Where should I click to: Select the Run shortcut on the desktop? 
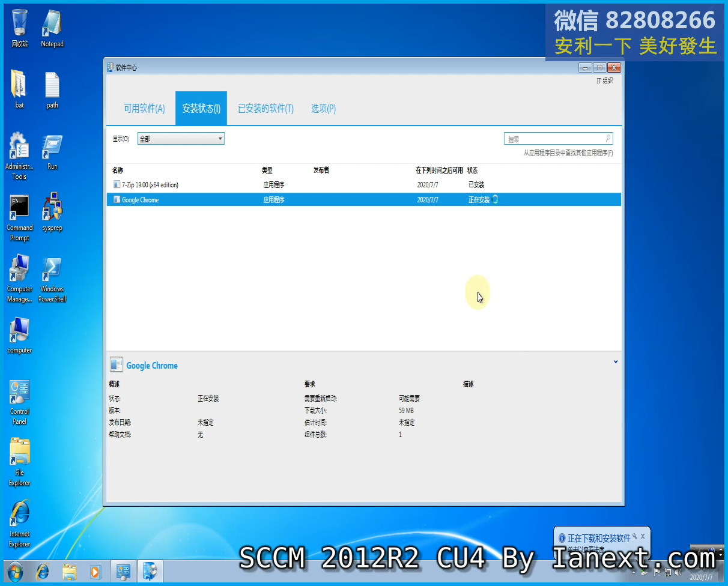52,151
